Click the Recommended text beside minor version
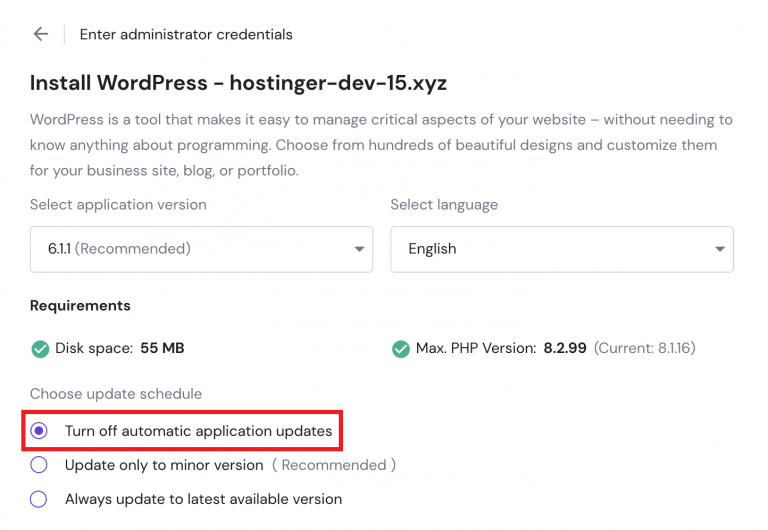768x530 pixels. [x=334, y=465]
